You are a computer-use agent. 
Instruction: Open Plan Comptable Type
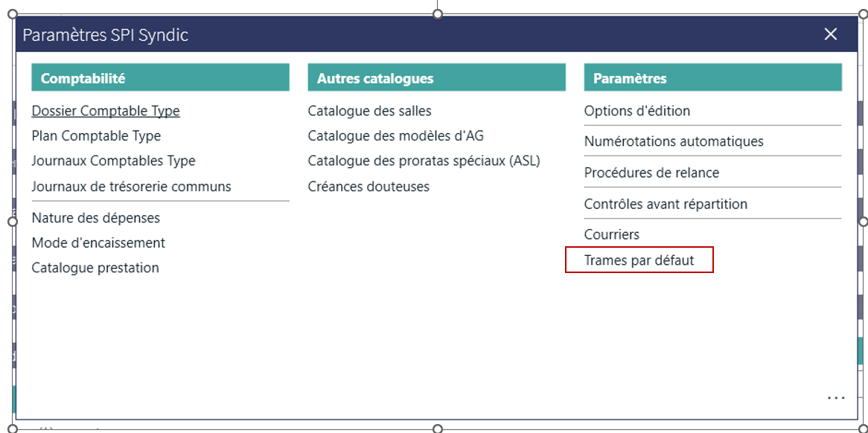pos(96,136)
